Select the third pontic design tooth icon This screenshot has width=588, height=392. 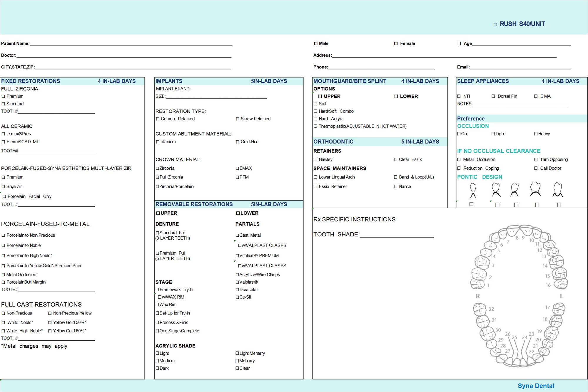pos(514,189)
